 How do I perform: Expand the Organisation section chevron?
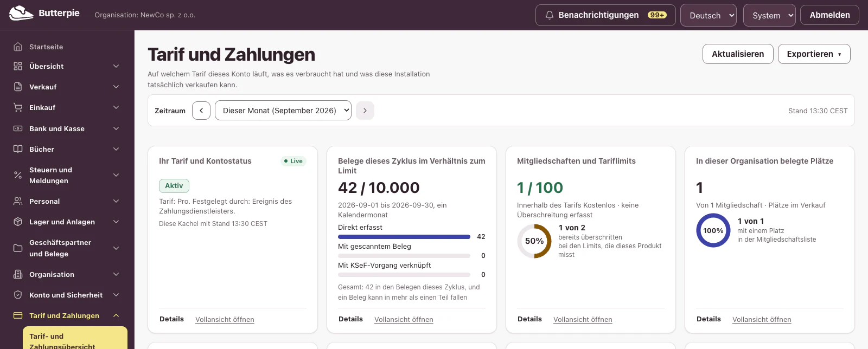click(116, 274)
